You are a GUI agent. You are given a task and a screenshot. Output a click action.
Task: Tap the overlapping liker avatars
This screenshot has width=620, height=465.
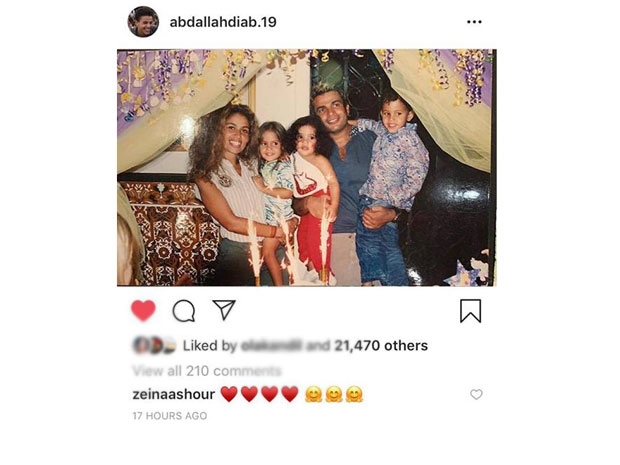pos(155,346)
